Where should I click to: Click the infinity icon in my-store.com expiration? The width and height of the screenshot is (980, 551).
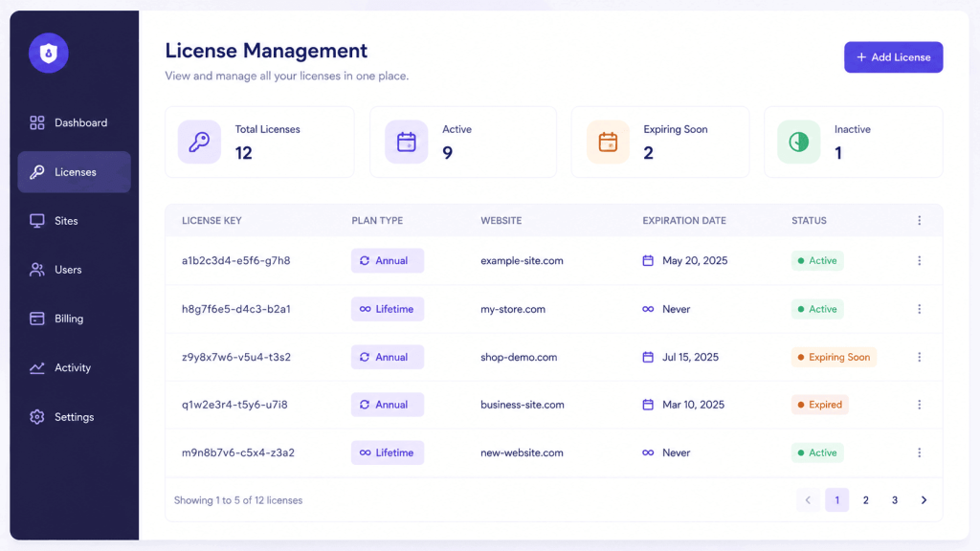coord(648,309)
